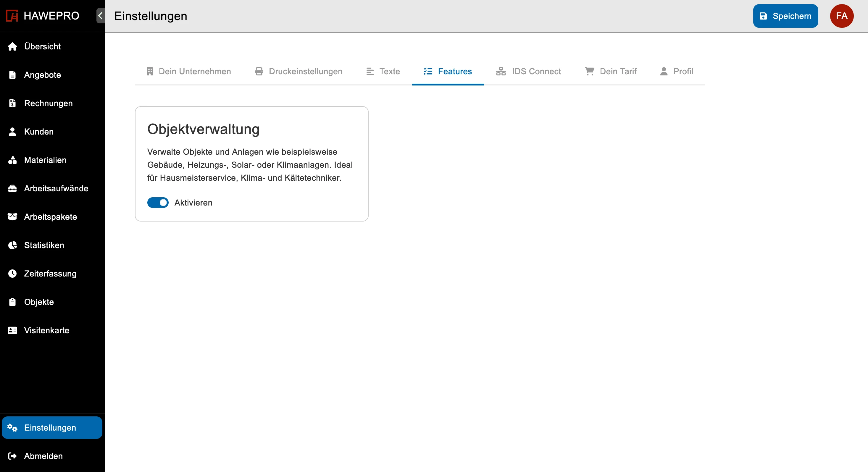868x472 pixels.
Task: Click the Materialien shapes icon
Action: pos(12,160)
